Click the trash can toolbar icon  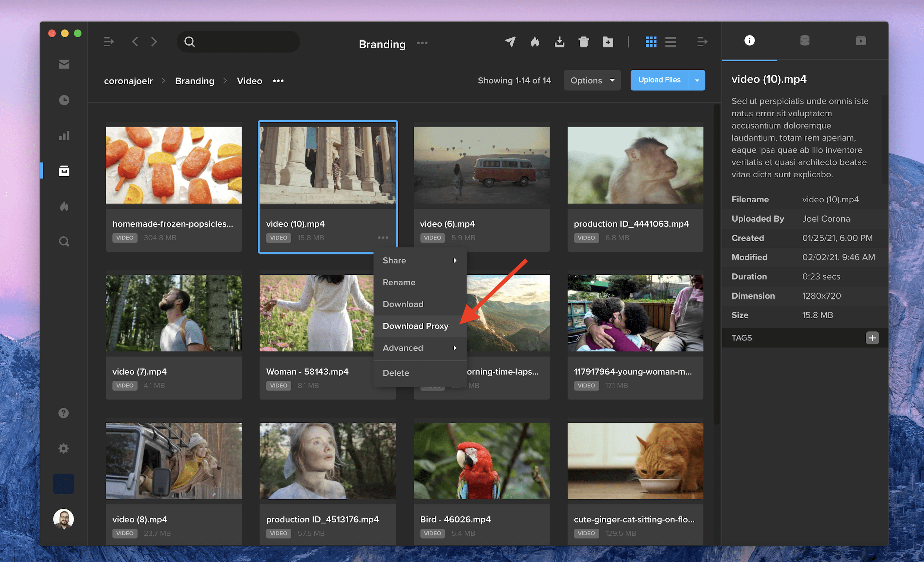coord(584,42)
